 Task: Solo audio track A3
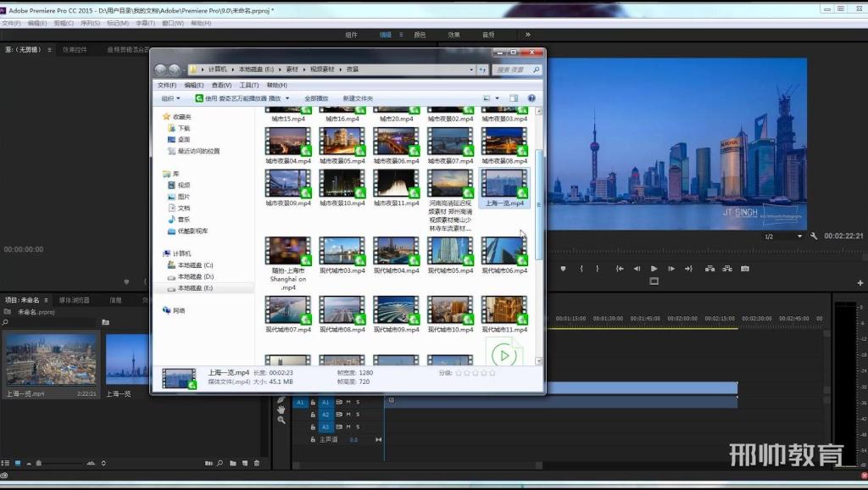pyautogui.click(x=359, y=427)
